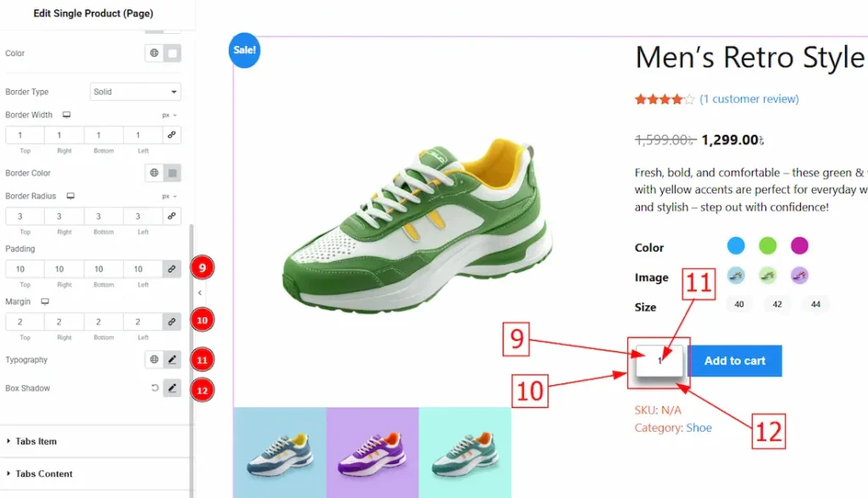Reset Box Shadow with the revert icon
Screen dimensions: 868x498
pyautogui.click(x=155, y=389)
